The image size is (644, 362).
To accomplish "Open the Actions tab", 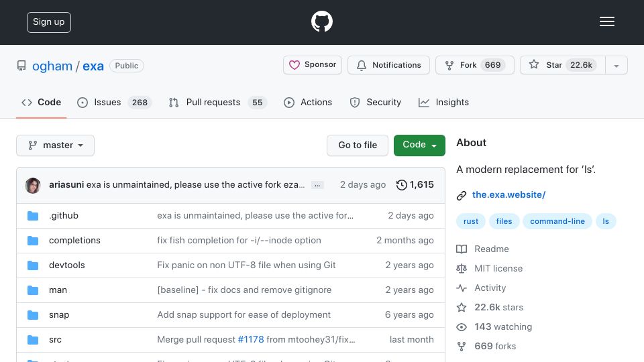I will pyautogui.click(x=308, y=102).
